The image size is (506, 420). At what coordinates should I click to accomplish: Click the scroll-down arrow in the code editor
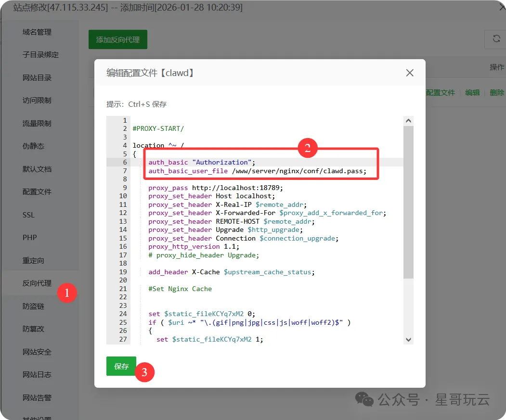point(408,339)
